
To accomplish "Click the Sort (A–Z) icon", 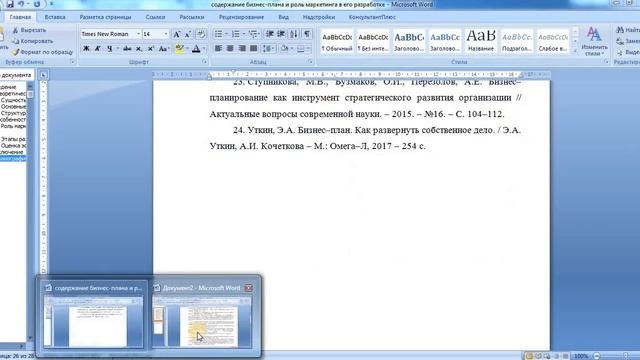I will (x=293, y=34).
